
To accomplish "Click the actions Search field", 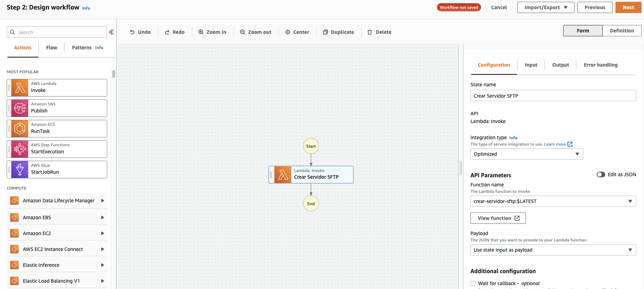I will click(57, 32).
